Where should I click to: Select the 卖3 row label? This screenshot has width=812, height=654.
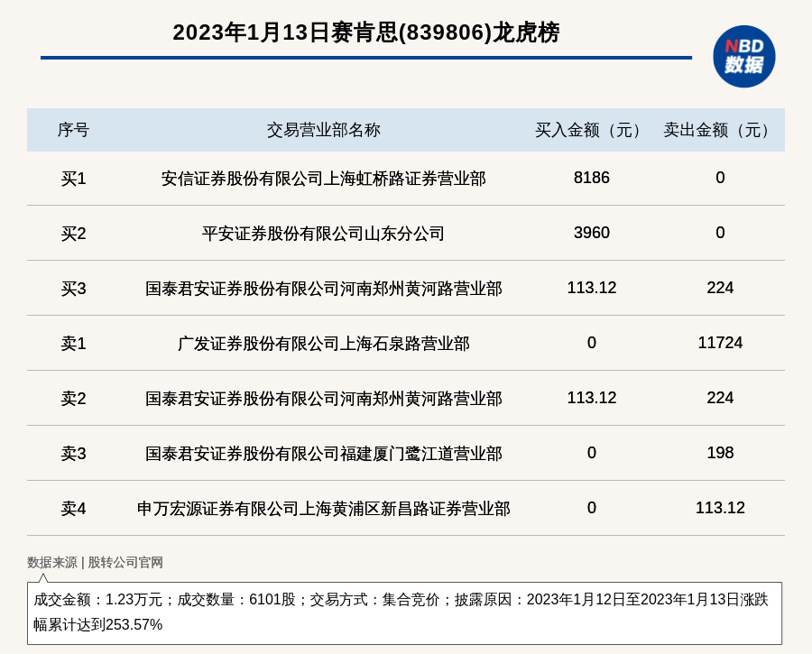click(x=73, y=454)
